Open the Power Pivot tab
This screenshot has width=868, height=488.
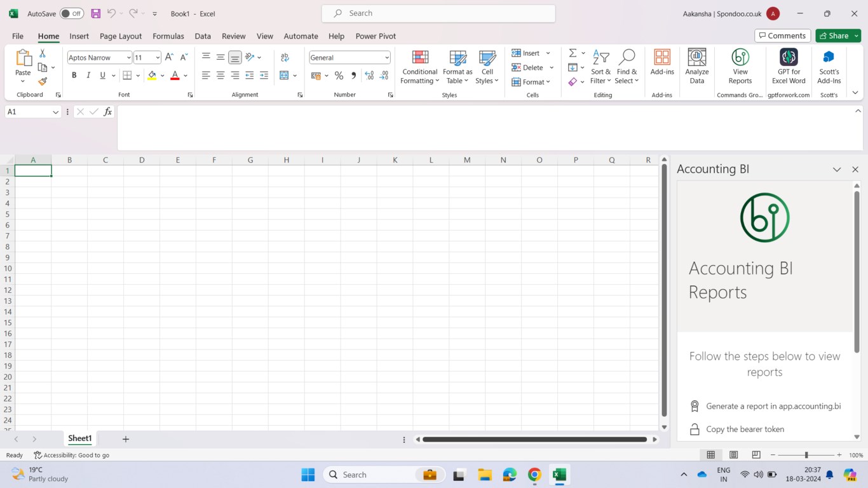pyautogui.click(x=376, y=36)
